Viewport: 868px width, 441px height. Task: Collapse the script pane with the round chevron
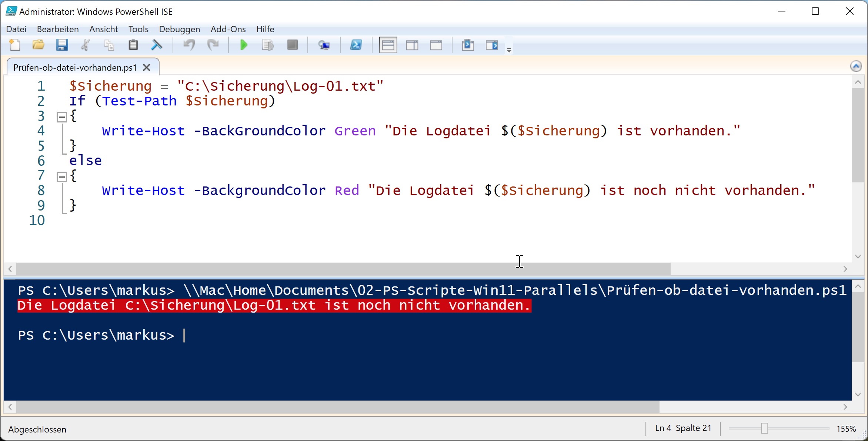(x=856, y=66)
